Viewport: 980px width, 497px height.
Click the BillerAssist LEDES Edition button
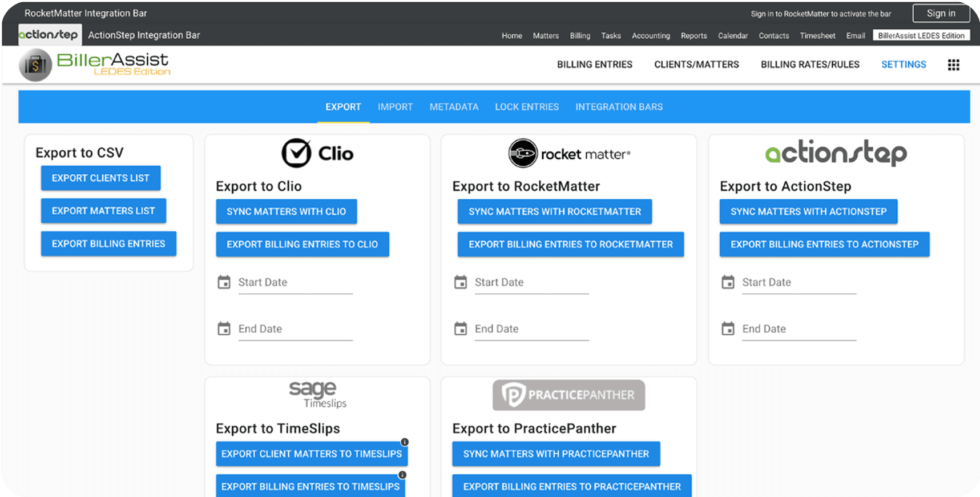tap(921, 35)
